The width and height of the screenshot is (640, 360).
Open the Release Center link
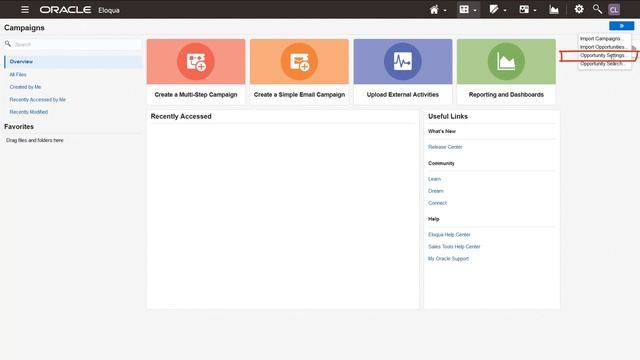point(445,147)
